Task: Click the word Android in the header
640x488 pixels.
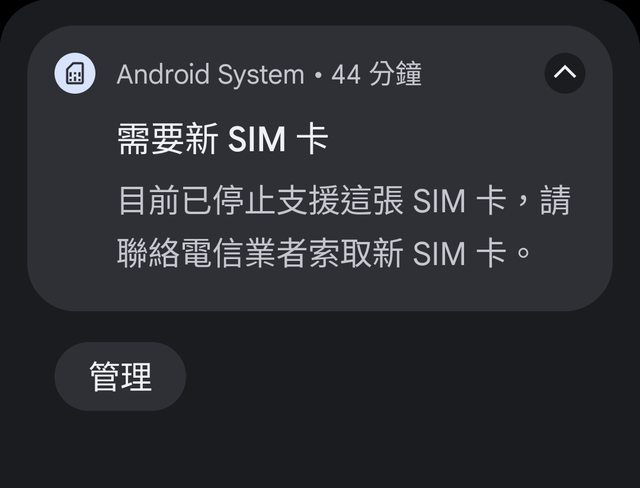Action: pos(163,74)
